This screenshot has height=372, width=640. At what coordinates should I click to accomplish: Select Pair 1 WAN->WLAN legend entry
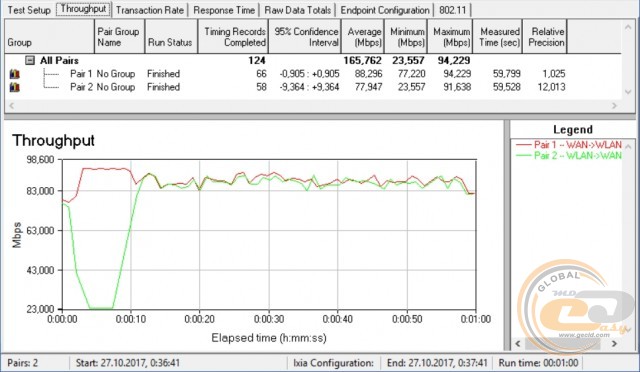click(569, 145)
